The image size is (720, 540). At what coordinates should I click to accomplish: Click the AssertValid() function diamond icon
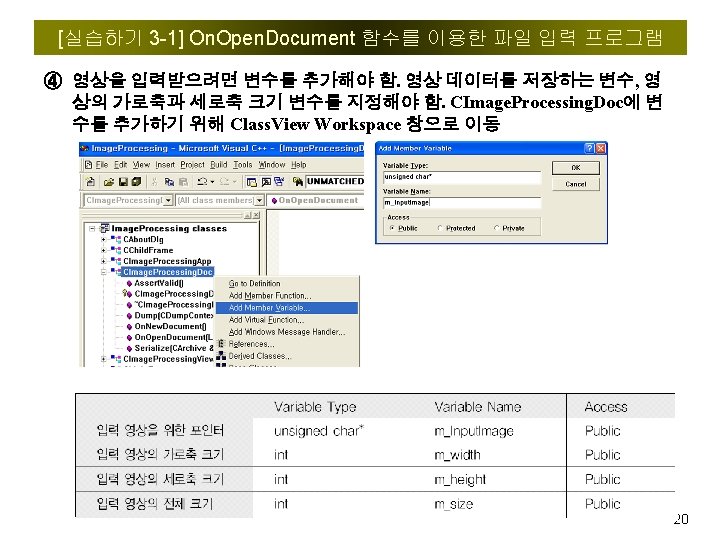click(x=129, y=284)
